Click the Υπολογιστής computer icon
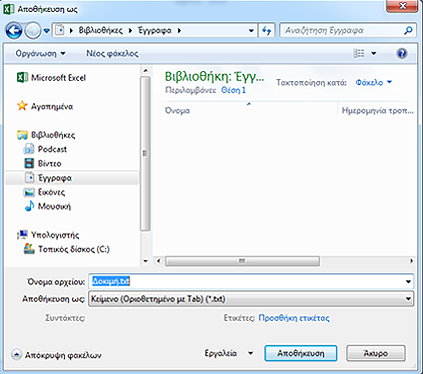This screenshot has width=423, height=374. pos(22,235)
